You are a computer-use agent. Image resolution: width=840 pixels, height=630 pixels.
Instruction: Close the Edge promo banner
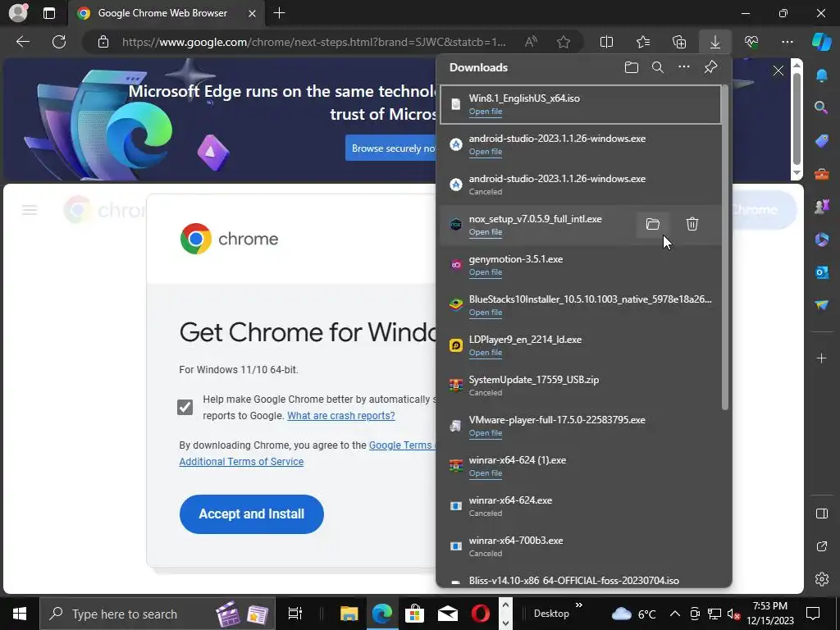click(778, 71)
